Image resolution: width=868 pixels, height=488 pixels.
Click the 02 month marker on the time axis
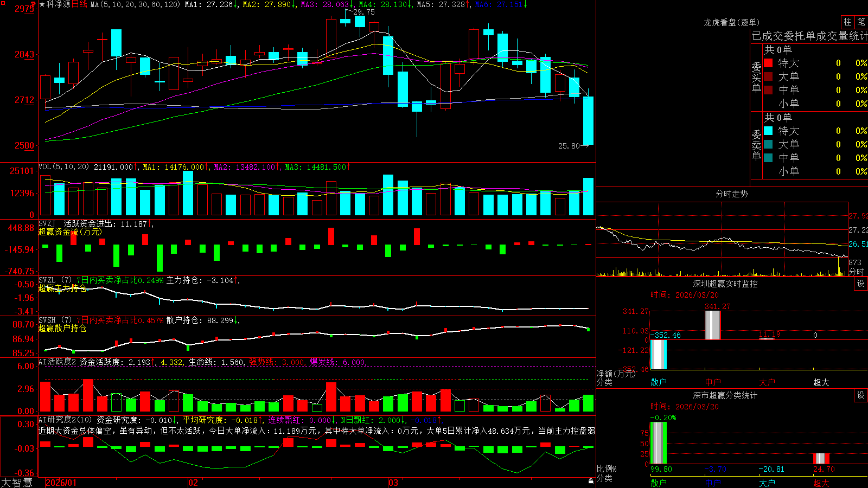click(193, 483)
